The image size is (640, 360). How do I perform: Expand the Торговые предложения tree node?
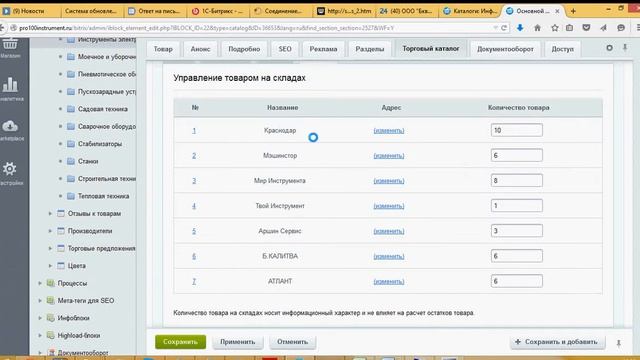click(x=50, y=248)
